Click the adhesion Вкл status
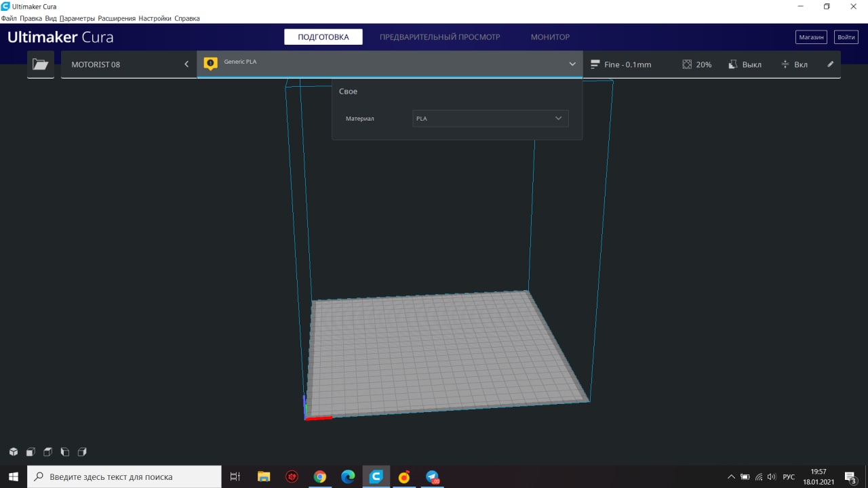 [801, 64]
